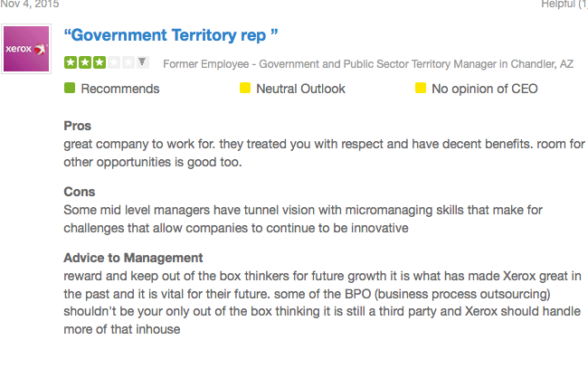Click the Advice to Management heading

[x=133, y=258]
